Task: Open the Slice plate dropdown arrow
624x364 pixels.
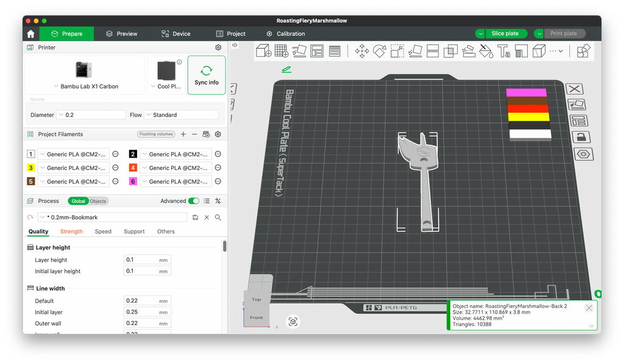Action: (480, 33)
